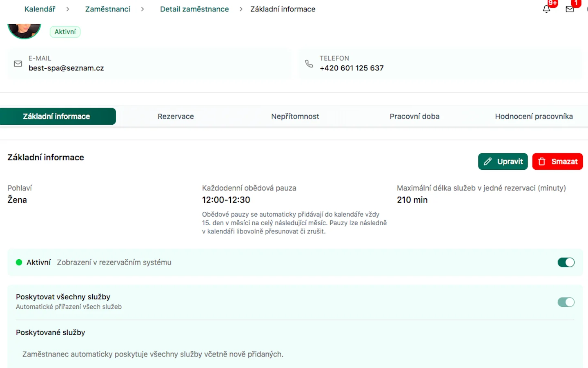Show the Hodnocení pracovníka tab
Screen dimensions: 588x368
[534, 117]
